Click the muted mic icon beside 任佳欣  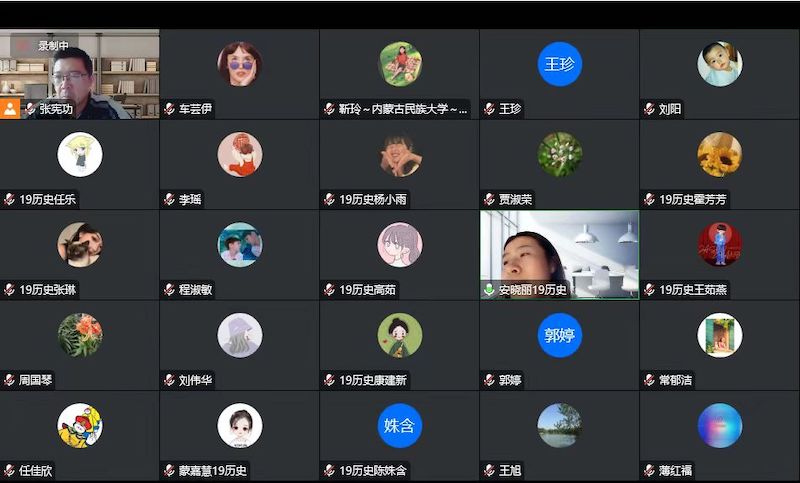coord(9,470)
